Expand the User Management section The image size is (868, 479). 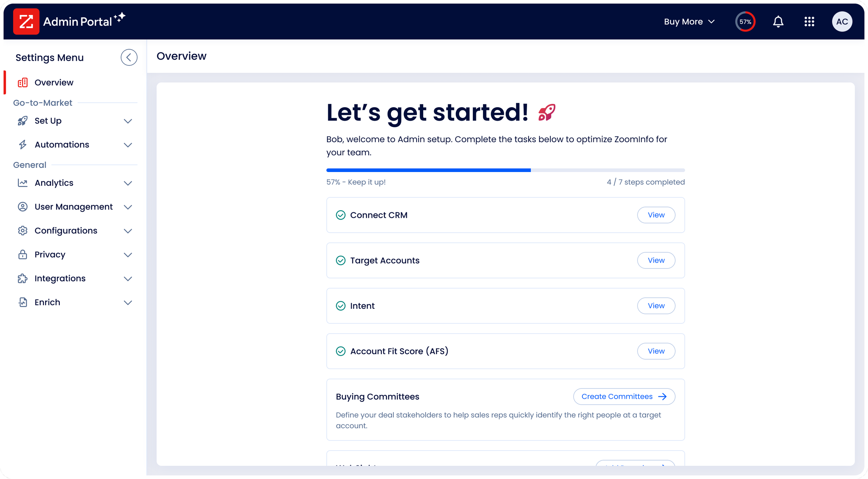pyautogui.click(x=128, y=207)
